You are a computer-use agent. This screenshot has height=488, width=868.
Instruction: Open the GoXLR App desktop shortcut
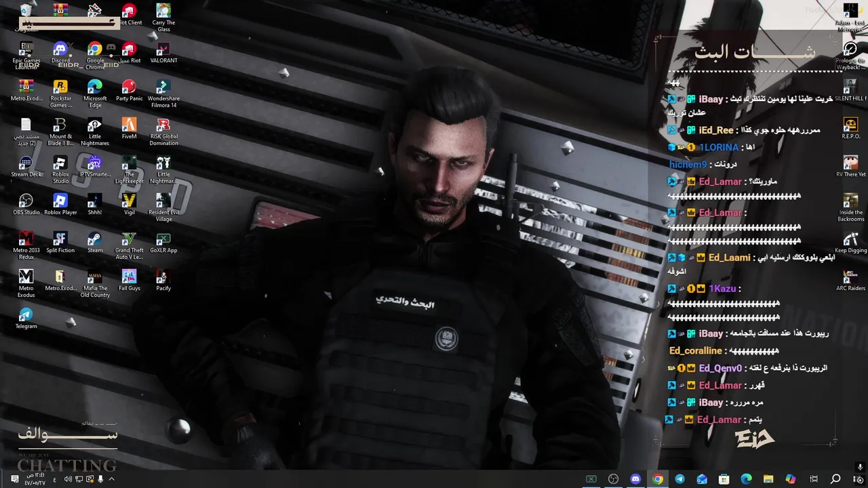click(163, 243)
